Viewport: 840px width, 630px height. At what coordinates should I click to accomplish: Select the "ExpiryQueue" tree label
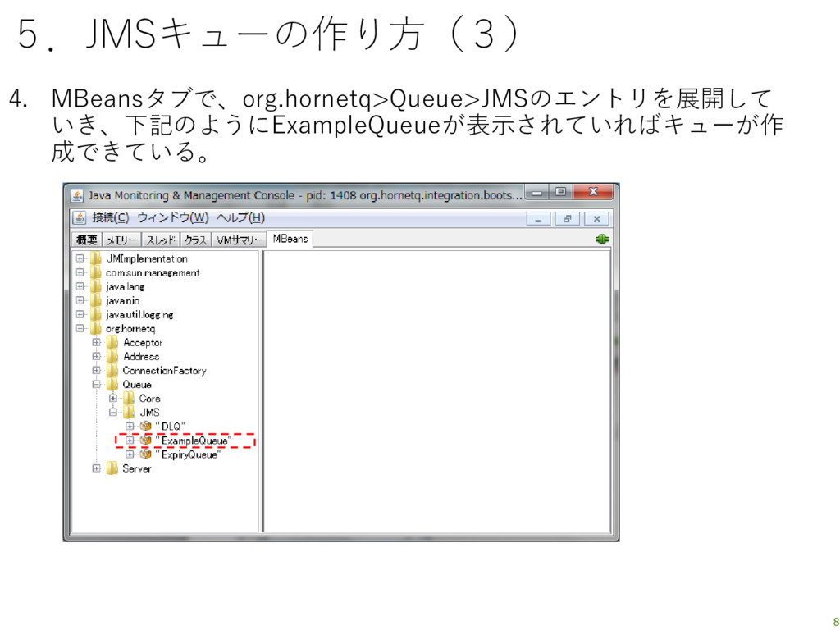(x=188, y=454)
